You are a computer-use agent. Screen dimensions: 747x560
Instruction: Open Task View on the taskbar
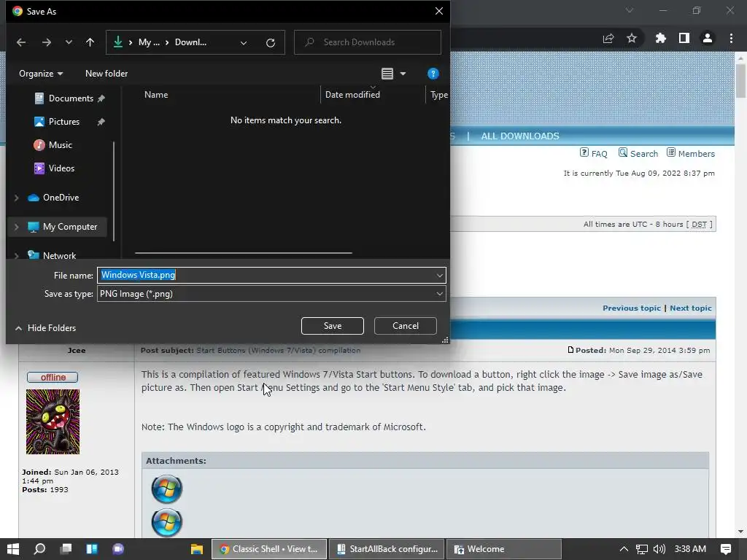click(x=66, y=549)
